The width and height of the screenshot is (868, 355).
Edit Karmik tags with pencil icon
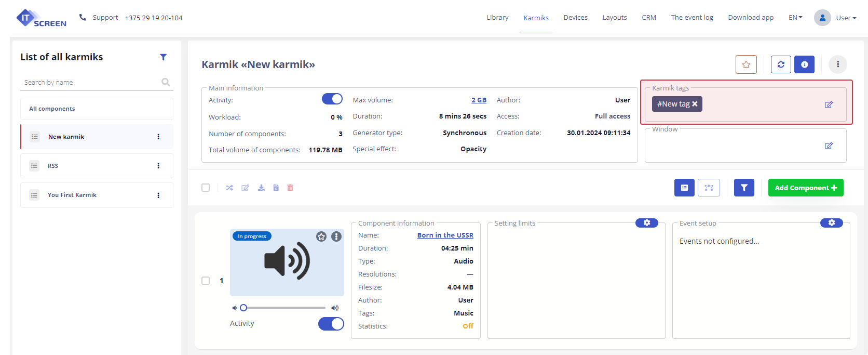click(x=829, y=104)
